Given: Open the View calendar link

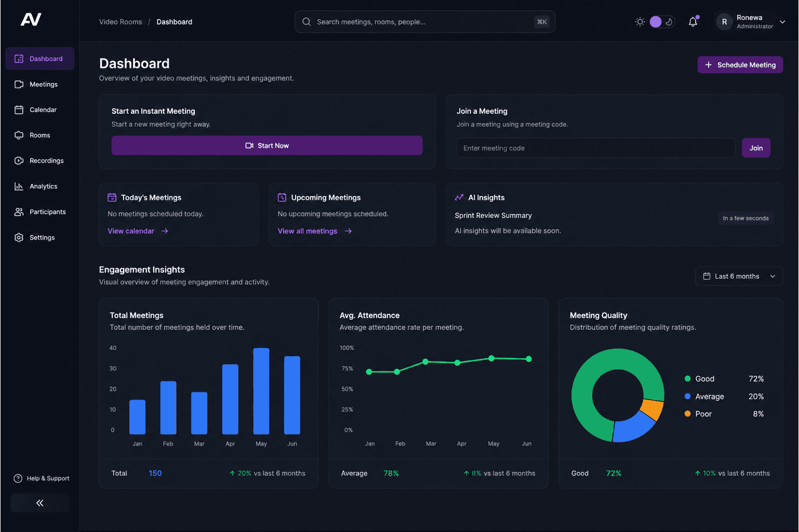Looking at the screenshot, I should pyautogui.click(x=138, y=231).
